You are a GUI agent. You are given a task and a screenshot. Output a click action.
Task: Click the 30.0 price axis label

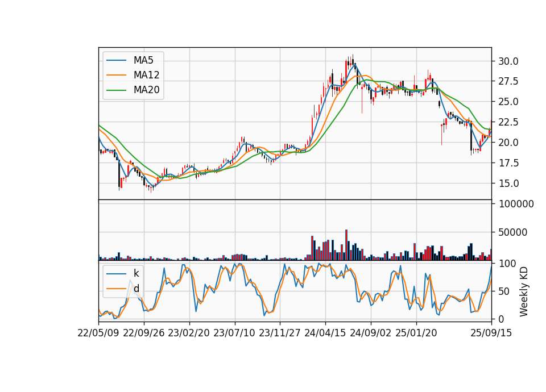point(508,61)
